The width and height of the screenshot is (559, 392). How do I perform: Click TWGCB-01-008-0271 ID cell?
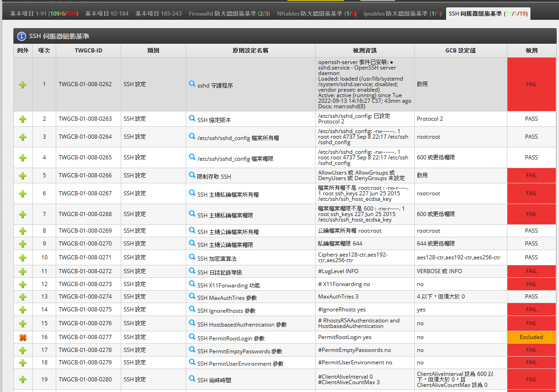click(85, 257)
